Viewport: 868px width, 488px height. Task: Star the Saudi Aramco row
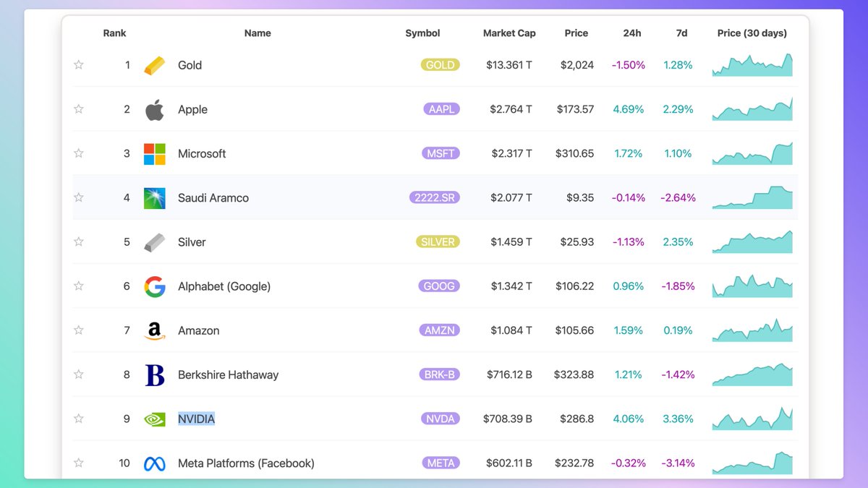pos(79,197)
